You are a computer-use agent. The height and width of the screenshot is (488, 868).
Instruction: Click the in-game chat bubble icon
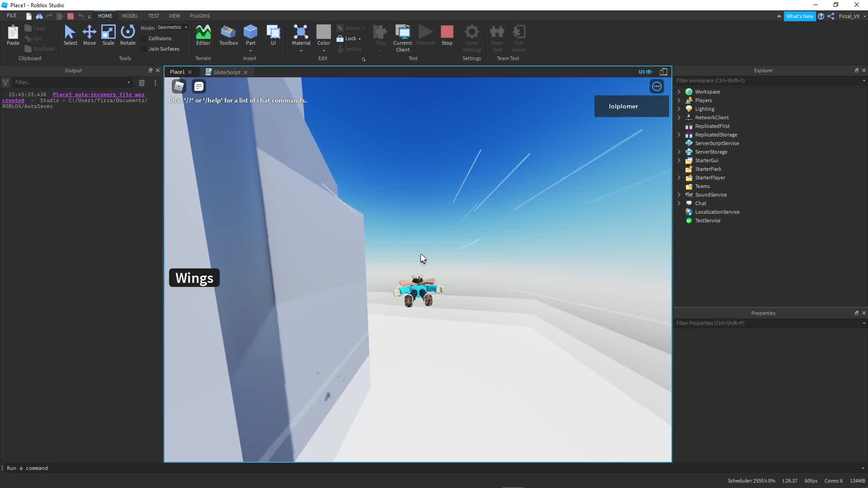pos(199,86)
